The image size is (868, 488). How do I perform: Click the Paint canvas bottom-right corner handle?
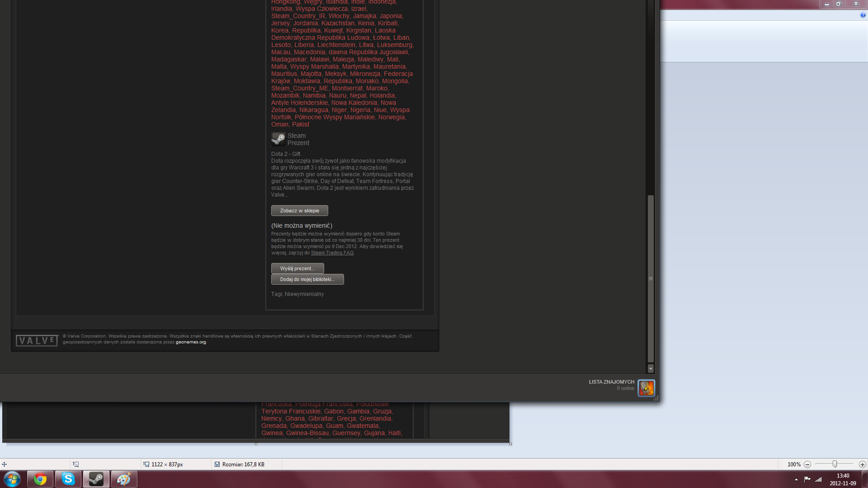[510, 444]
